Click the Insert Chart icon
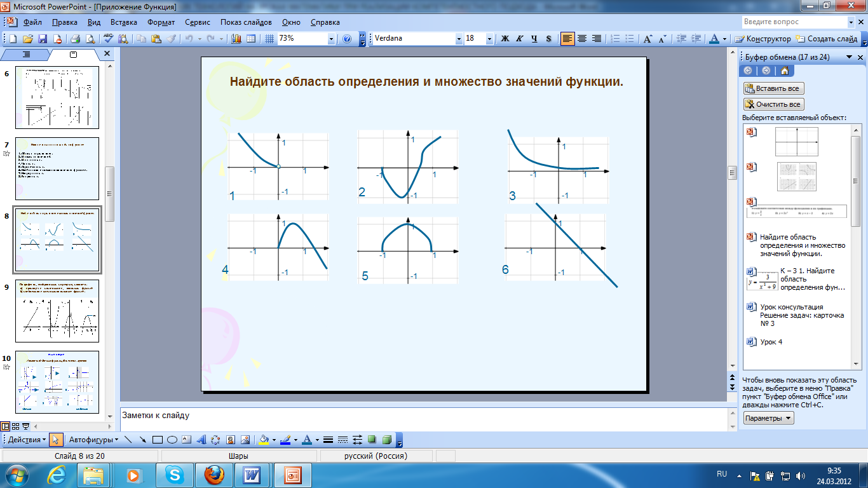 pos(237,39)
